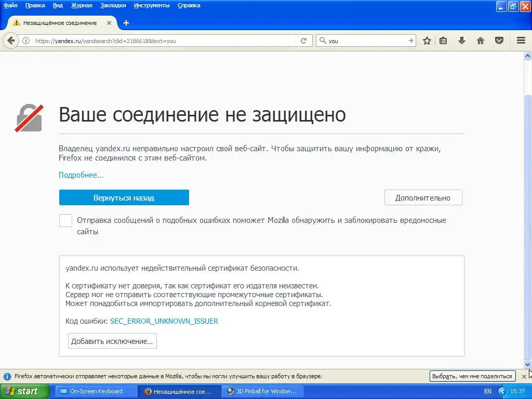Open the Подробнее… link
The width and height of the screenshot is (532, 399).
(x=81, y=175)
